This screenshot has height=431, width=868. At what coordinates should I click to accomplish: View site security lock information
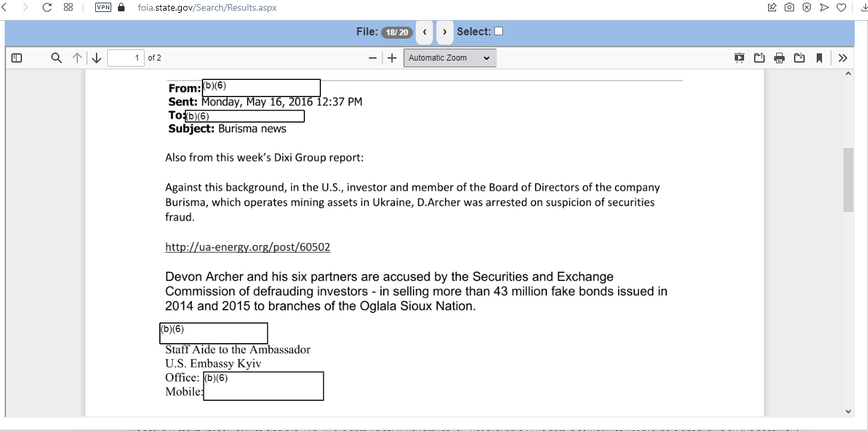coord(121,7)
